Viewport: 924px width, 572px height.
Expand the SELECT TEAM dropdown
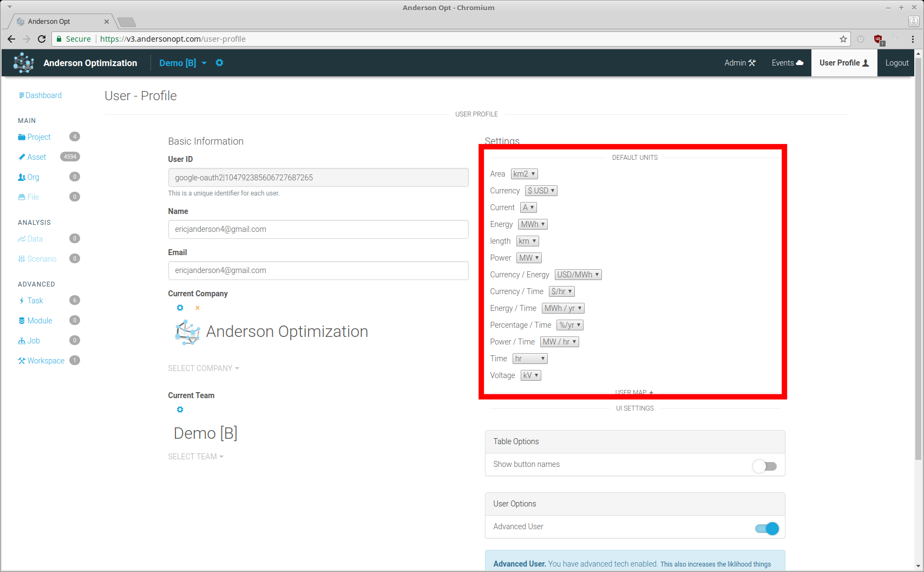[195, 457]
